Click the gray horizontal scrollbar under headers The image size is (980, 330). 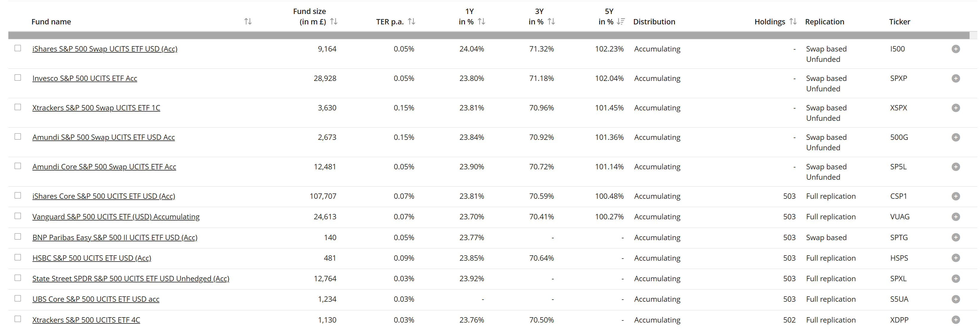tap(489, 35)
